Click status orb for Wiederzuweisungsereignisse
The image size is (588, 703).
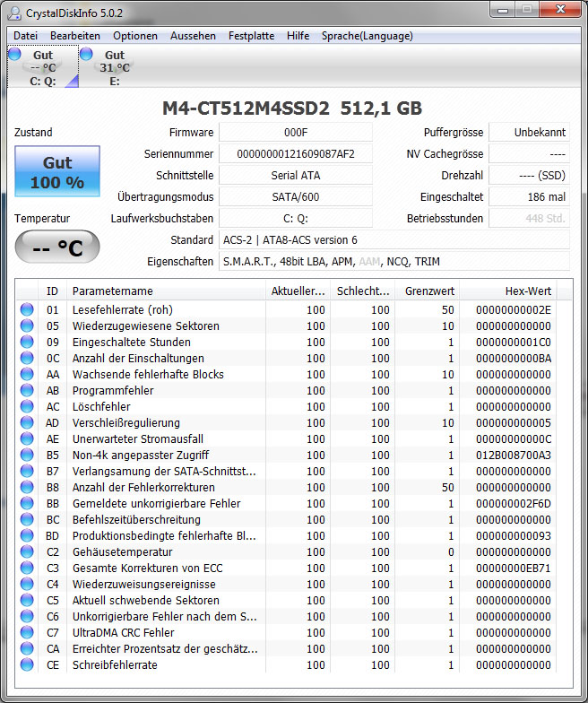pyautogui.click(x=27, y=584)
